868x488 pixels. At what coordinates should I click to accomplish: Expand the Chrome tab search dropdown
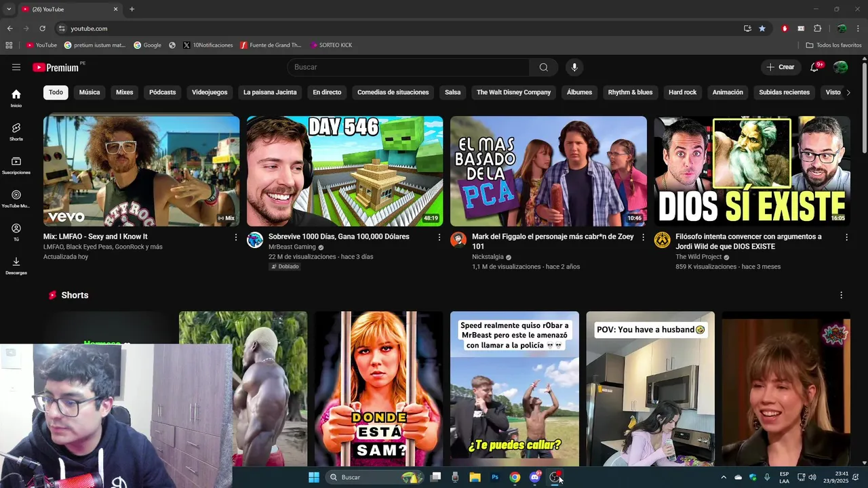[9, 9]
